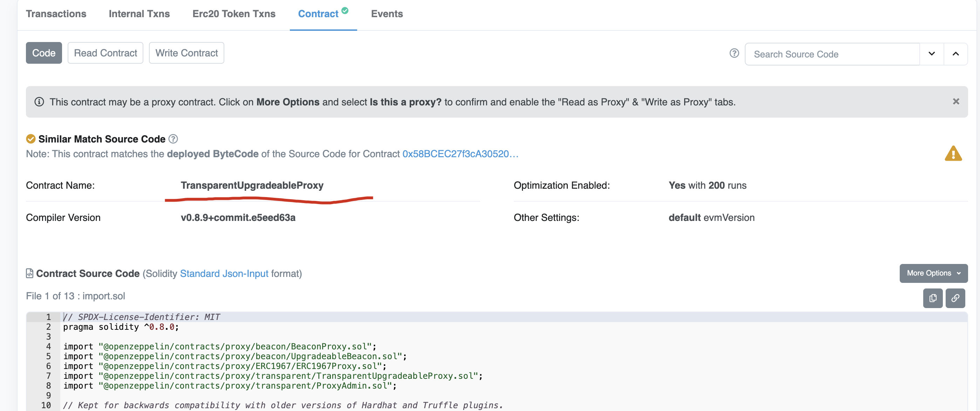The height and width of the screenshot is (411, 980).
Task: Expand the More Options dropdown
Action: [934, 273]
